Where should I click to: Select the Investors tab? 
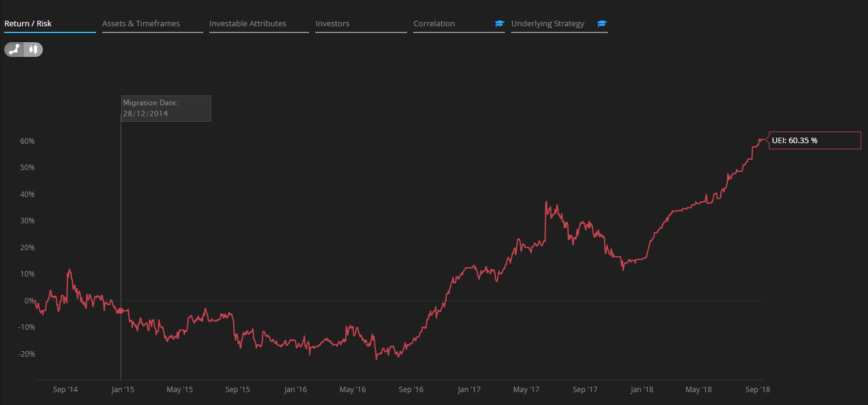coord(332,23)
